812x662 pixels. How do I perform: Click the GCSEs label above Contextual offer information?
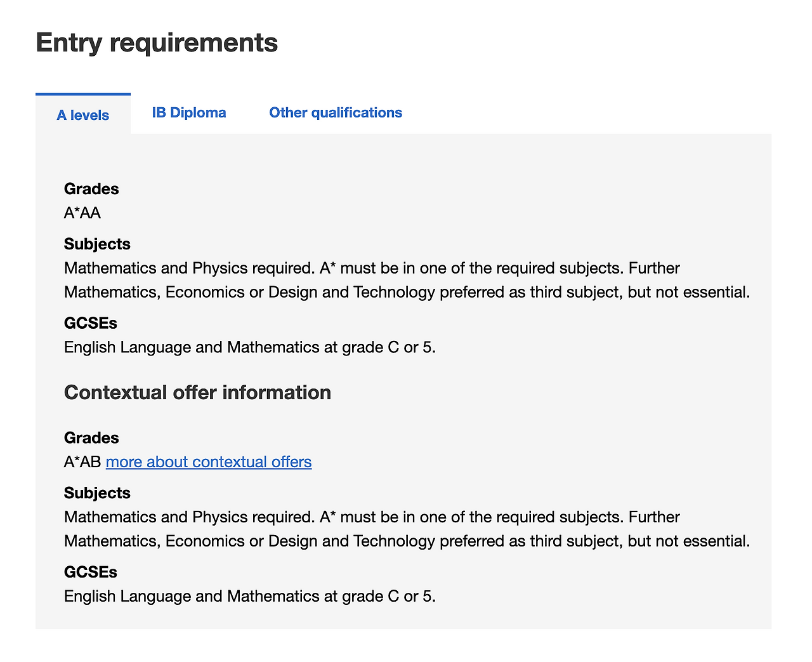(91, 323)
